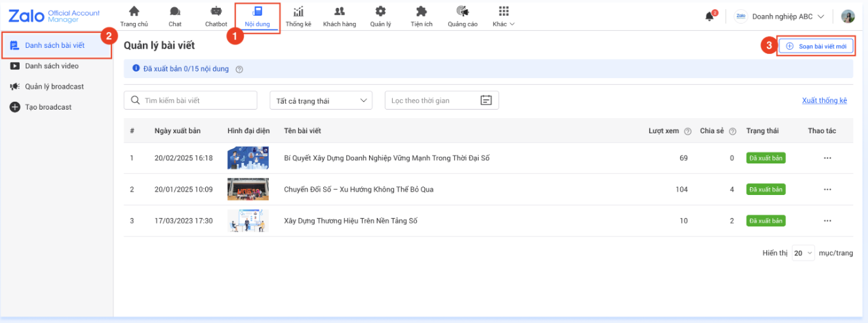This screenshot has height=323, width=868.
Task: Open thumbnail of Xây Dựng Thương Hiệu article
Action: 248,221
